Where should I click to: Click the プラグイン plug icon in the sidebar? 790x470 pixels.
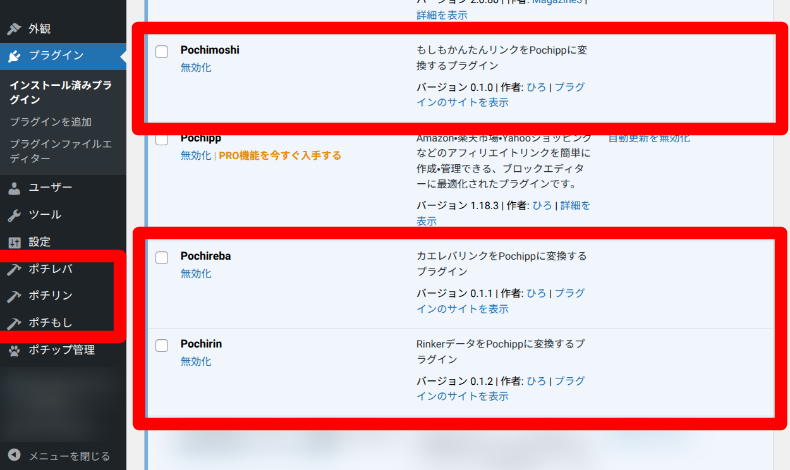tap(14, 55)
